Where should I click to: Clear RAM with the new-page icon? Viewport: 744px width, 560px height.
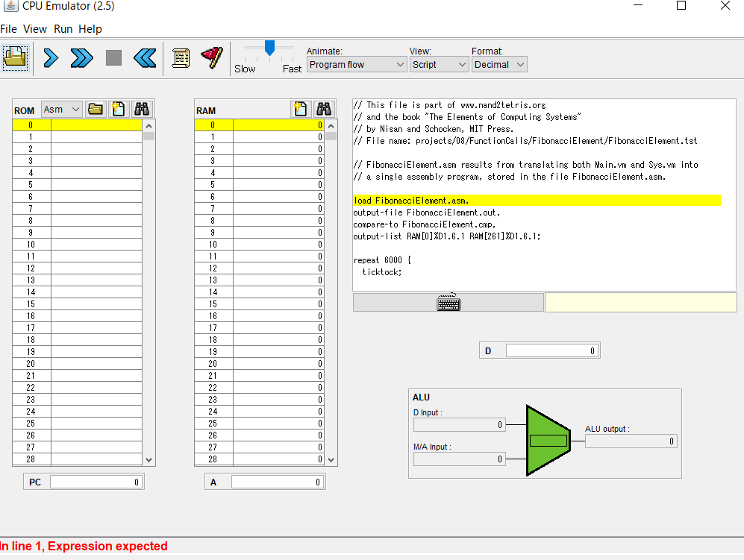(x=301, y=109)
